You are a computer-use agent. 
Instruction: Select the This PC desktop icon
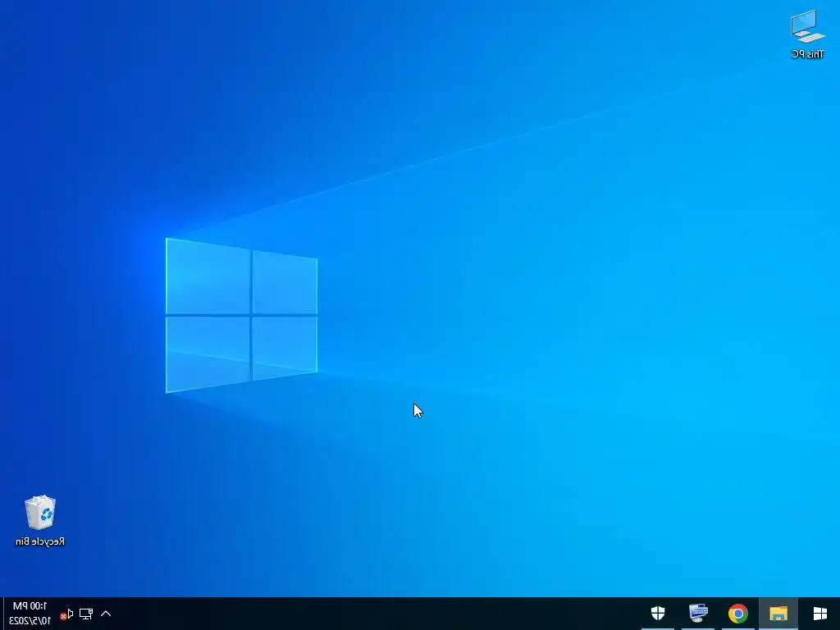coord(807,34)
